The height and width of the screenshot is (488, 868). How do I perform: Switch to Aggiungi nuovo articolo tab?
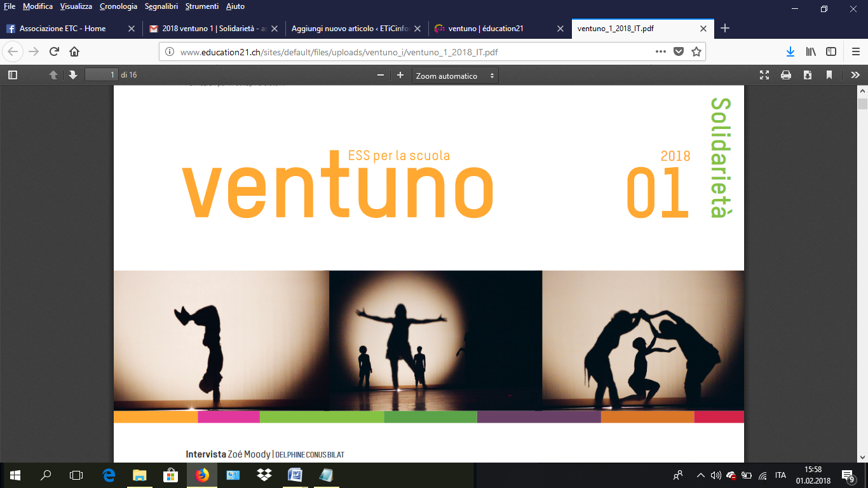coord(356,29)
